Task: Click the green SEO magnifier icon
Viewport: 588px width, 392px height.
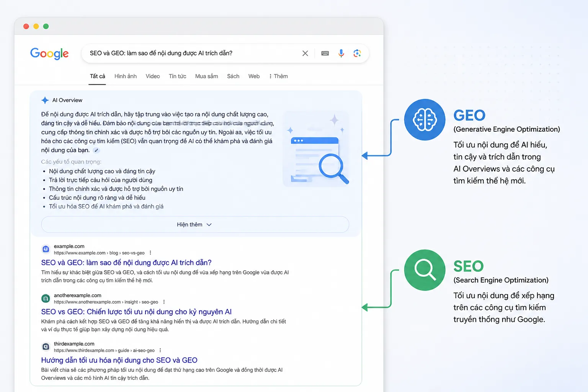Action: tap(425, 270)
